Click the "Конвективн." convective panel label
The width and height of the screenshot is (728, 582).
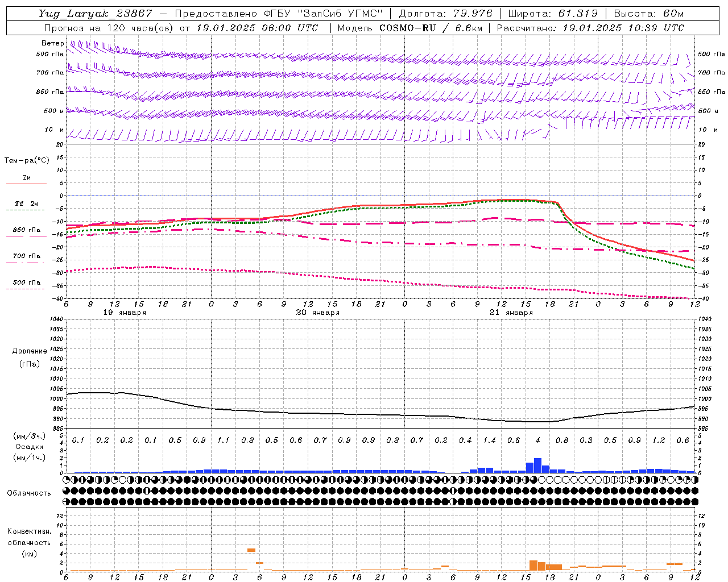(29, 531)
